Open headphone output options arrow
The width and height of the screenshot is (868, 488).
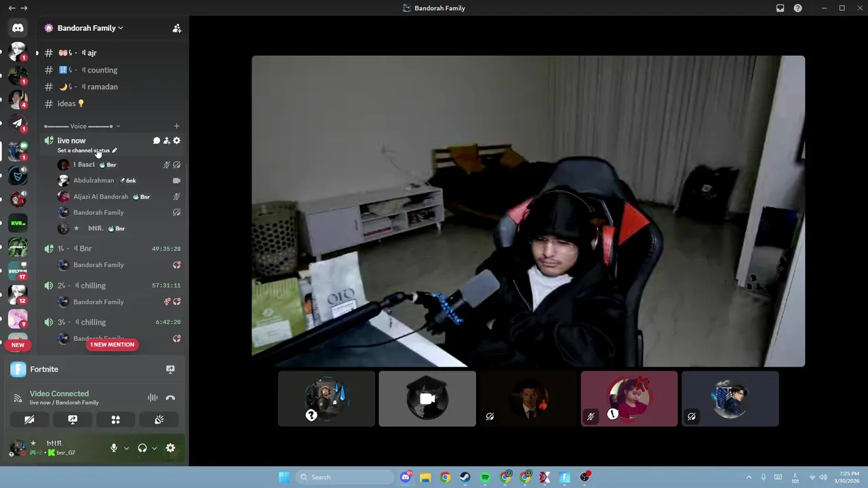pos(155,449)
